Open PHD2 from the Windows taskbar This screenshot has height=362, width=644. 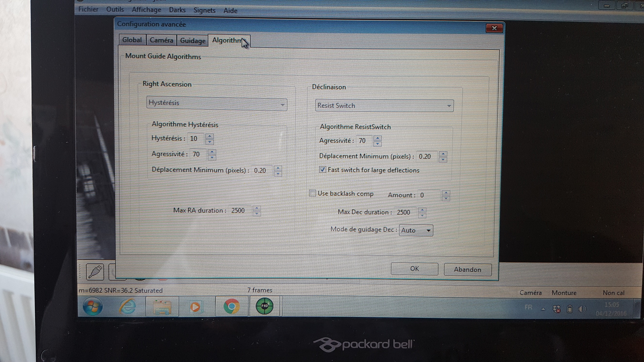click(265, 306)
